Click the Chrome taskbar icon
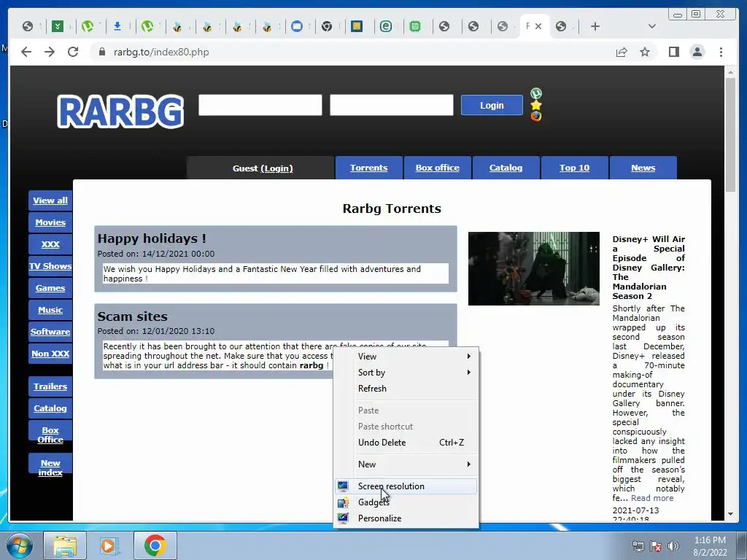The width and height of the screenshot is (747, 560). pos(155,545)
